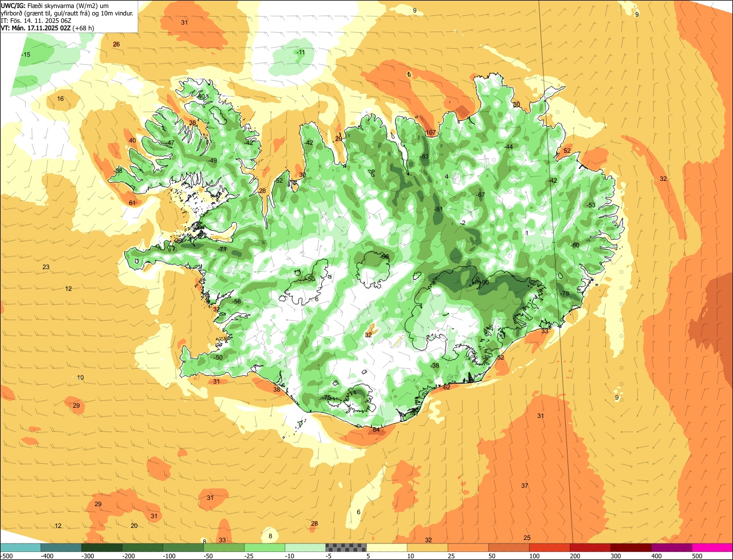This screenshot has width=733, height=560.
Task: Click the "-44" flux value on the map
Action: [x=508, y=147]
